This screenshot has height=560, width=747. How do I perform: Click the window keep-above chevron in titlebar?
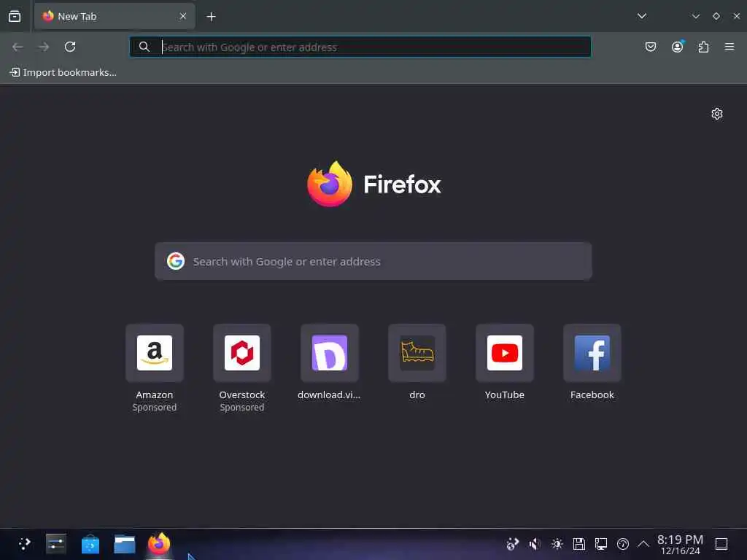(695, 16)
